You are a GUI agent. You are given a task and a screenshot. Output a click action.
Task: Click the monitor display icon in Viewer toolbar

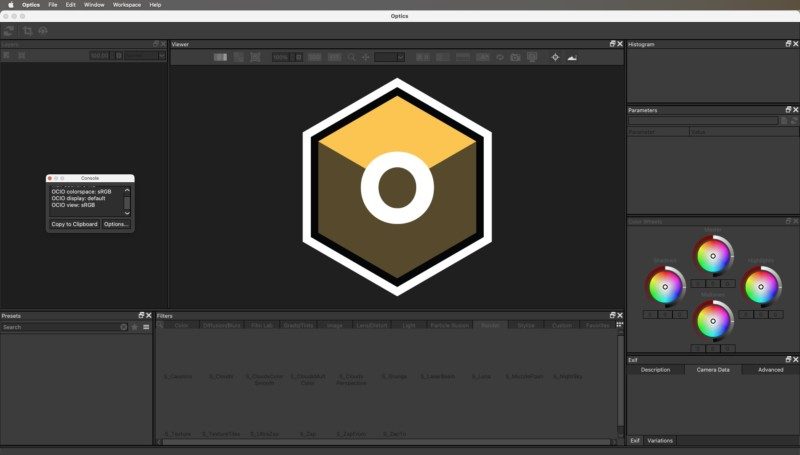(x=532, y=57)
